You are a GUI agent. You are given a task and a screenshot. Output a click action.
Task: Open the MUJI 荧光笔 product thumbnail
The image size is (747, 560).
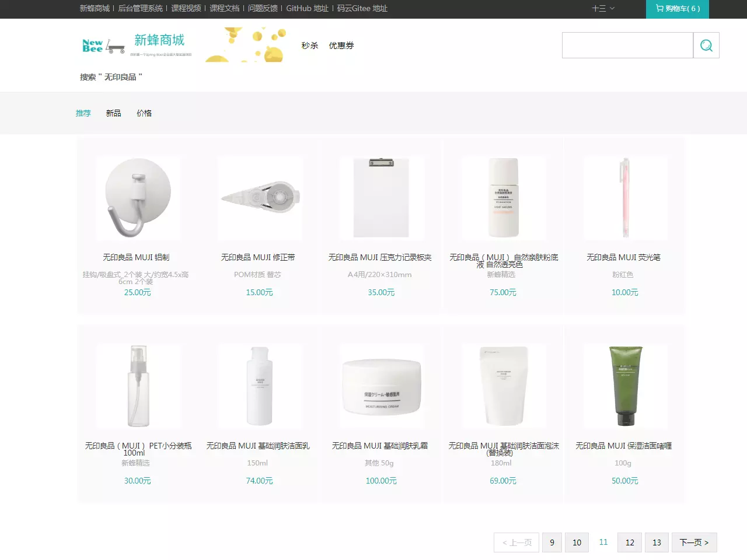pos(625,198)
